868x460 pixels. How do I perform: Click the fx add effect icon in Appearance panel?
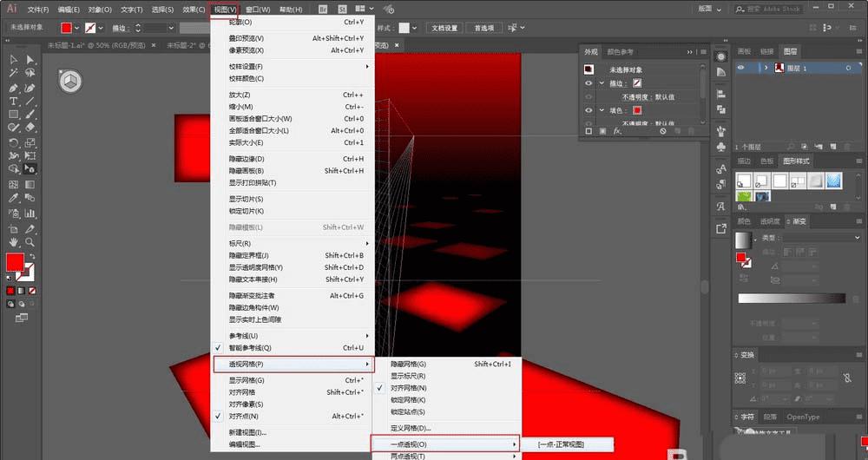[616, 131]
